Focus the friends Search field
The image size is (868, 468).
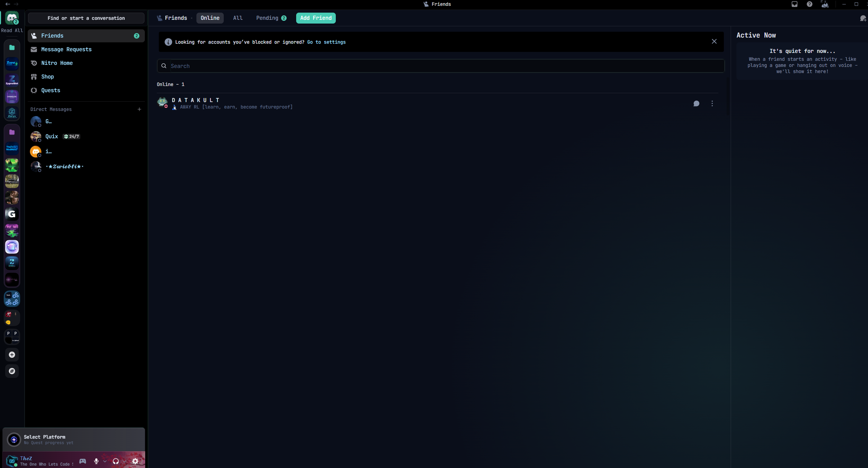point(441,66)
